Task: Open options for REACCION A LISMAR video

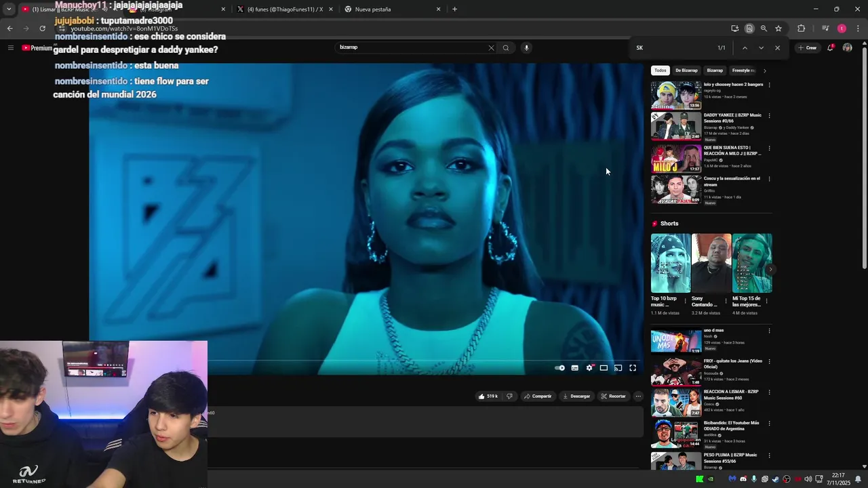Action: (x=769, y=392)
